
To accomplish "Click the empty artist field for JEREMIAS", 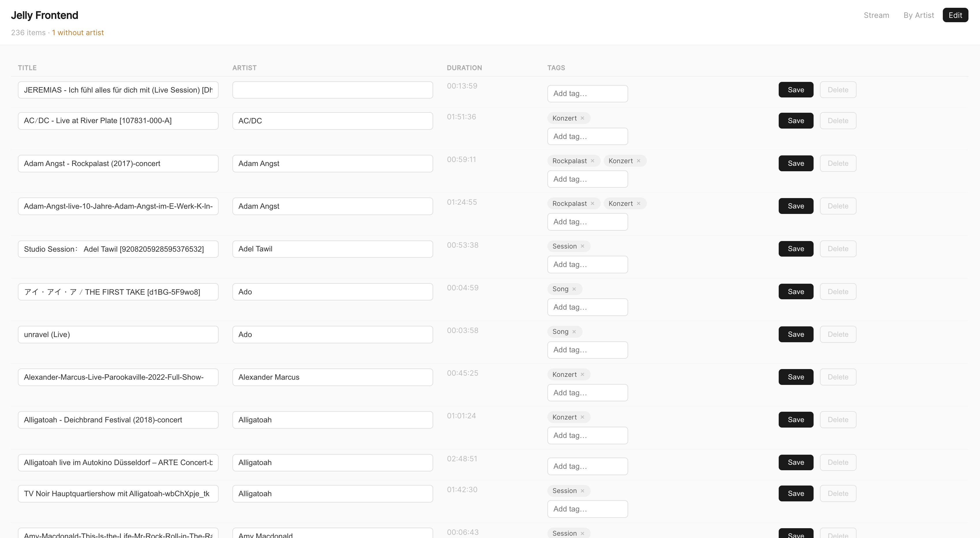I will (x=332, y=90).
